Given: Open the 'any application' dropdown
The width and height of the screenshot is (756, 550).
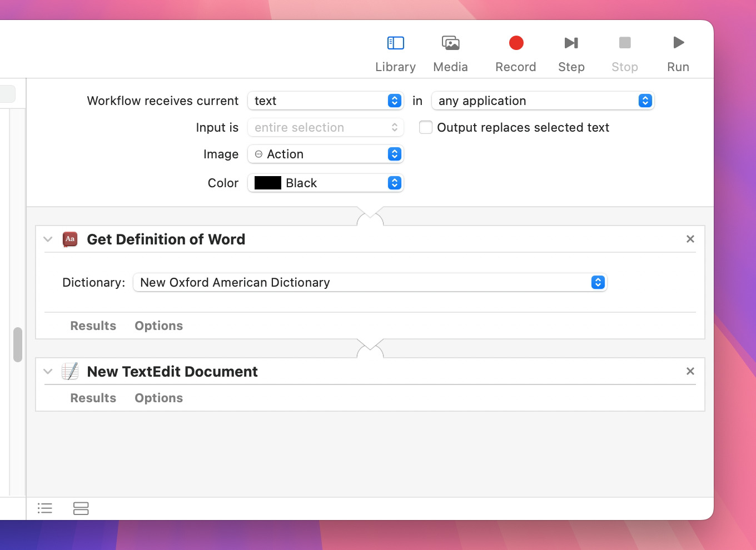Looking at the screenshot, I should click(x=543, y=101).
